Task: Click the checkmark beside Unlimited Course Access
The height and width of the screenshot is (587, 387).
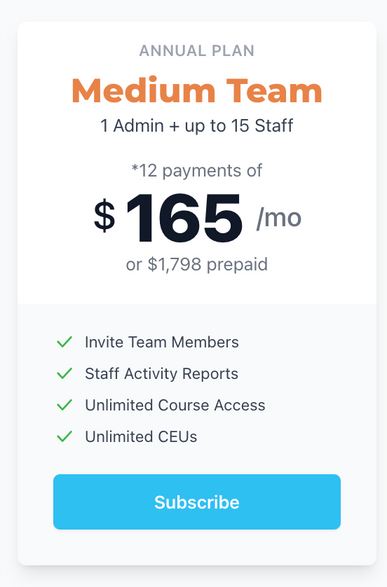Action: (64, 405)
